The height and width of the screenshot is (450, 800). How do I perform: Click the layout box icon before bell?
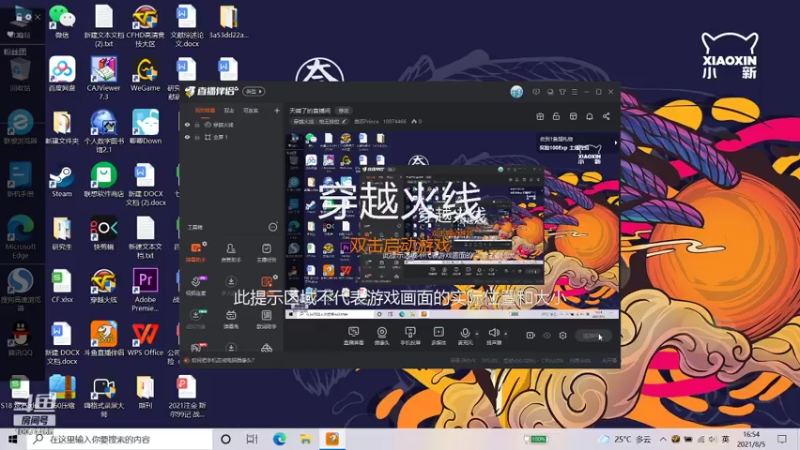573,116
